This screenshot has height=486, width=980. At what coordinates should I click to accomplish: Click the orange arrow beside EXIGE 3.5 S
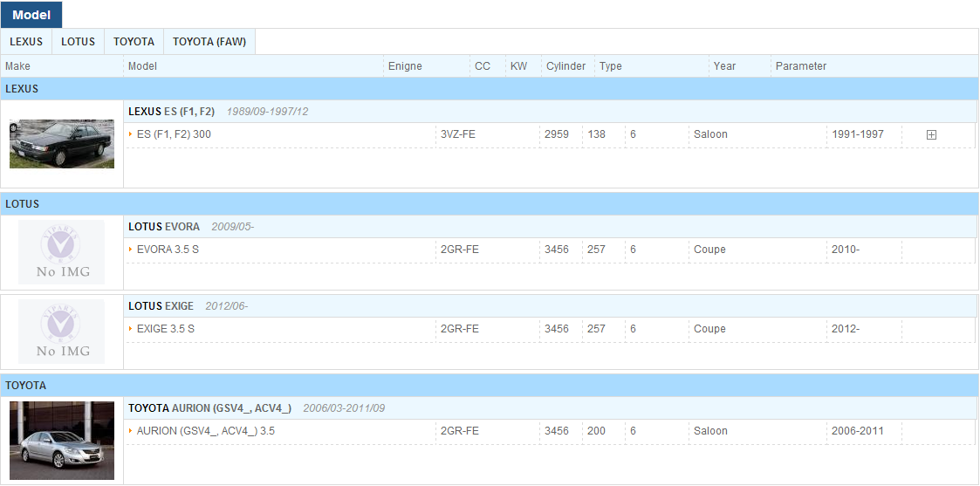(x=131, y=328)
